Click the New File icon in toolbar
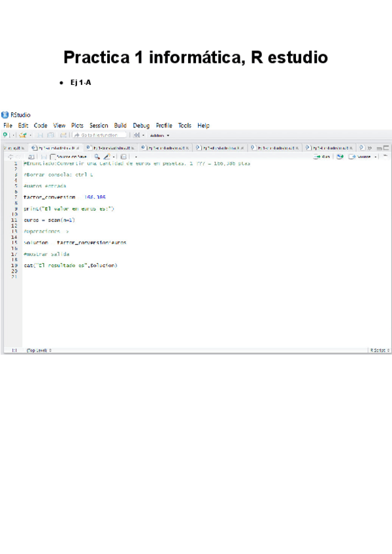 (x=6, y=135)
